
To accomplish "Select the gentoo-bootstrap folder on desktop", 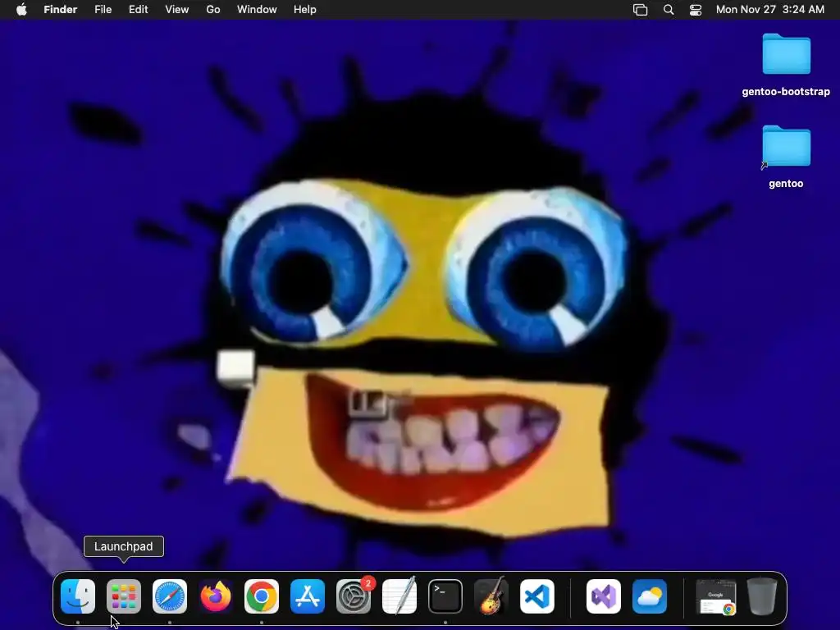I will pos(786,66).
